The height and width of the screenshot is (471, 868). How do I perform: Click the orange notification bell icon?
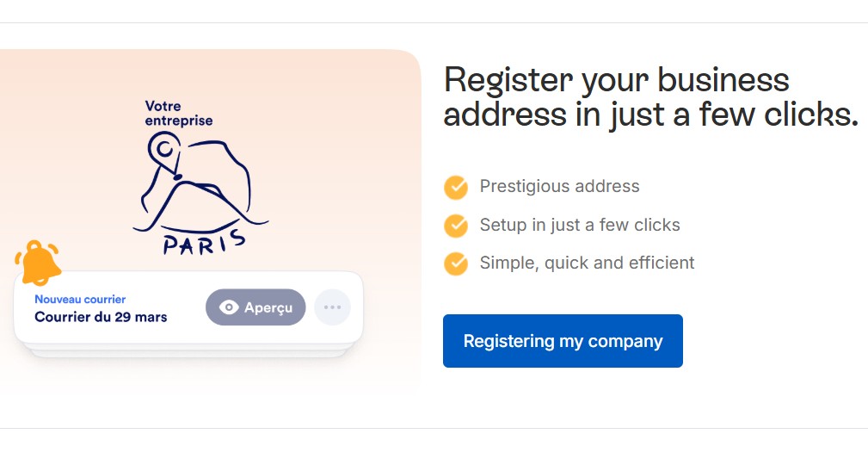[x=39, y=263]
